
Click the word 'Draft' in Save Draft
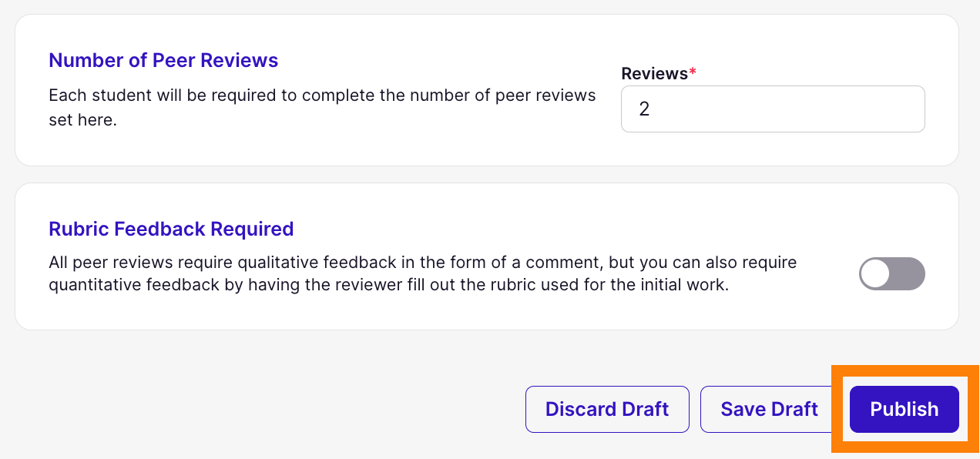tap(796, 409)
